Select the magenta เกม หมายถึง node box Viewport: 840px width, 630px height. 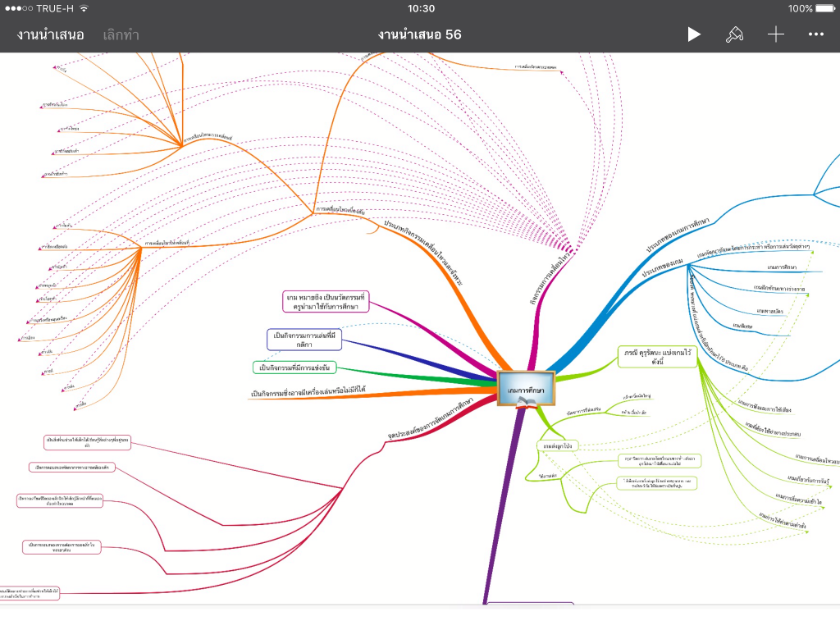(326, 301)
